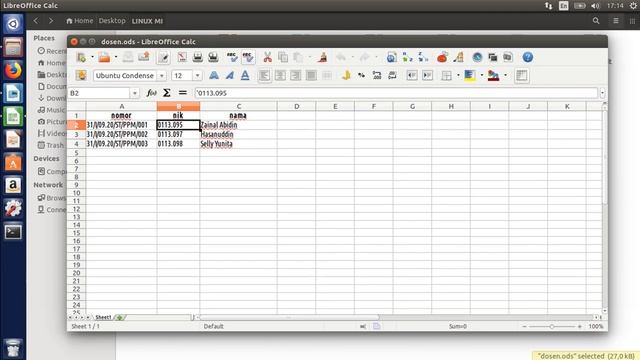
Task: Apply Background Color swatch to cell
Action: coord(470,76)
